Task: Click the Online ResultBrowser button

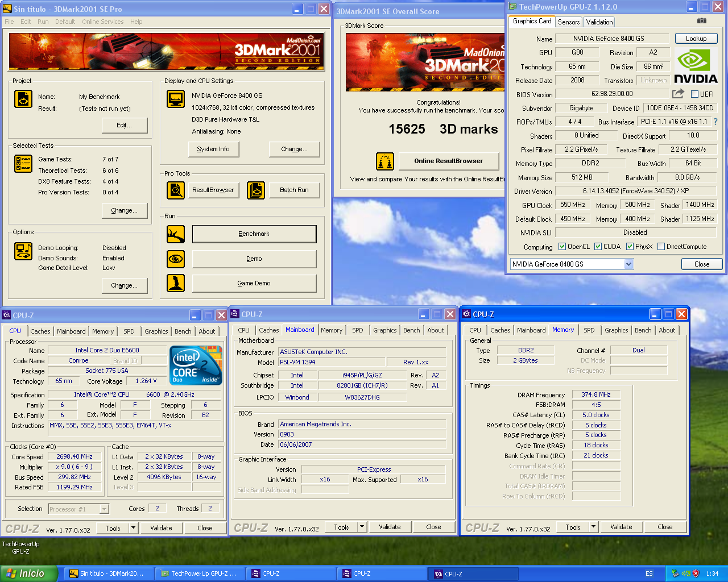Action: [448, 161]
